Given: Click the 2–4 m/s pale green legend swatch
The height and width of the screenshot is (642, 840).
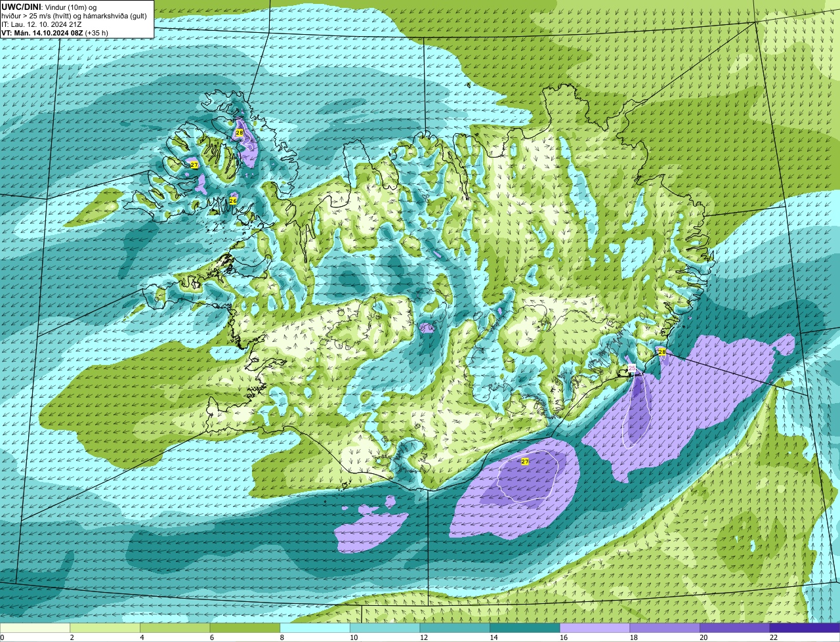Looking at the screenshot, I should tap(105, 628).
